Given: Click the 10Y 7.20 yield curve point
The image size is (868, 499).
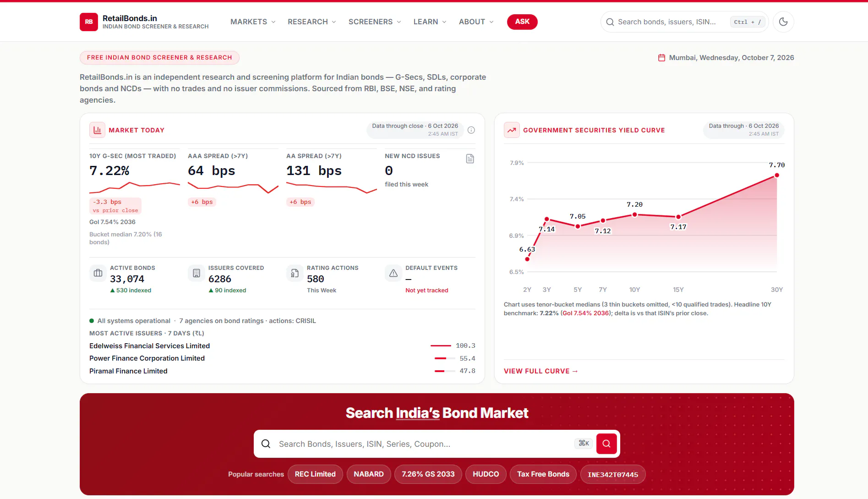Looking at the screenshot, I should [x=634, y=214].
